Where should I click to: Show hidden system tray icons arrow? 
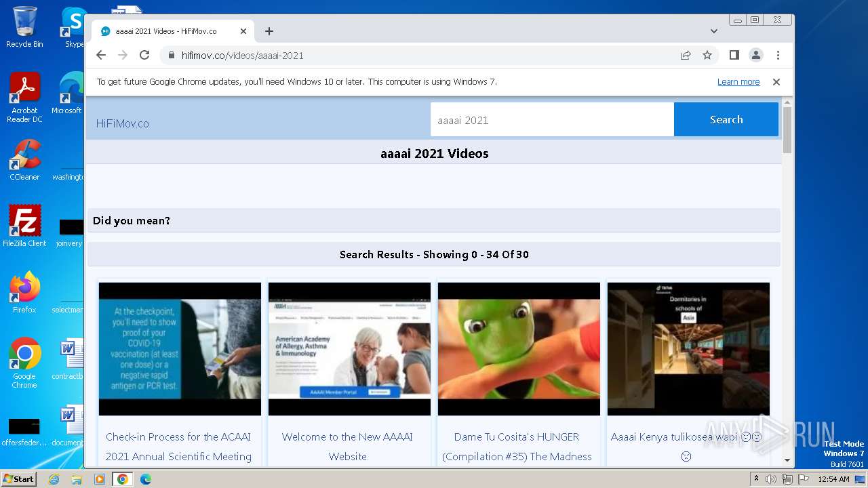click(756, 479)
